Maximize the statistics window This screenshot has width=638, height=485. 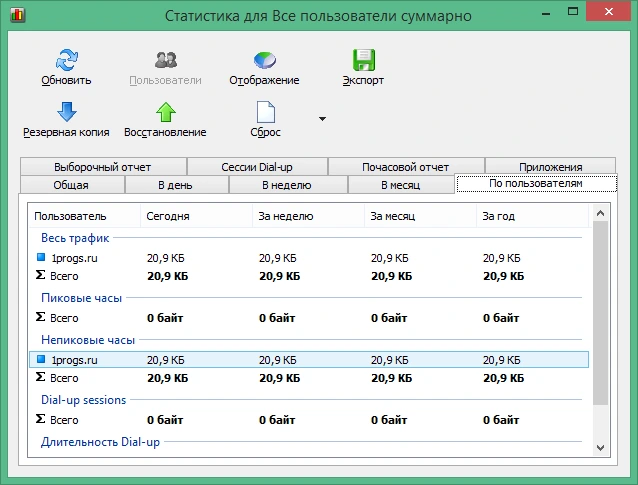pyautogui.click(x=573, y=12)
